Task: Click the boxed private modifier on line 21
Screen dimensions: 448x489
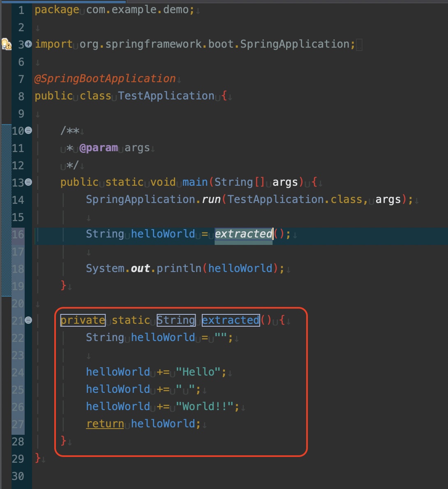Action: [83, 320]
